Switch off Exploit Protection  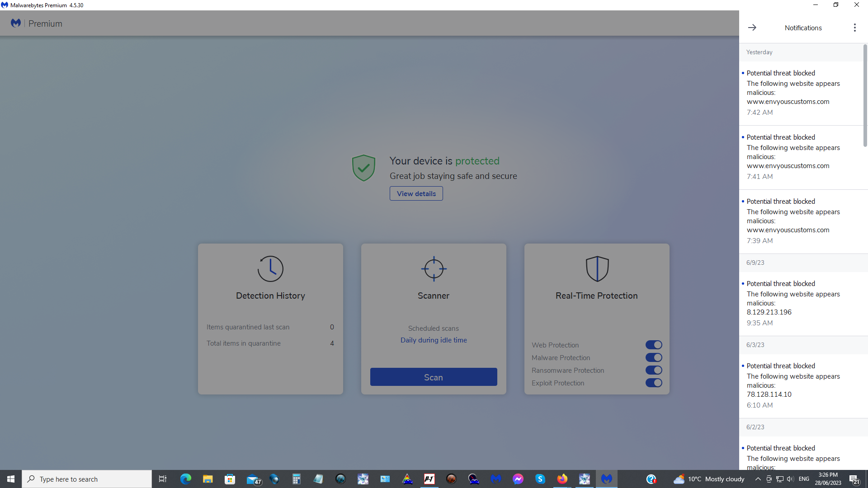tap(654, 383)
